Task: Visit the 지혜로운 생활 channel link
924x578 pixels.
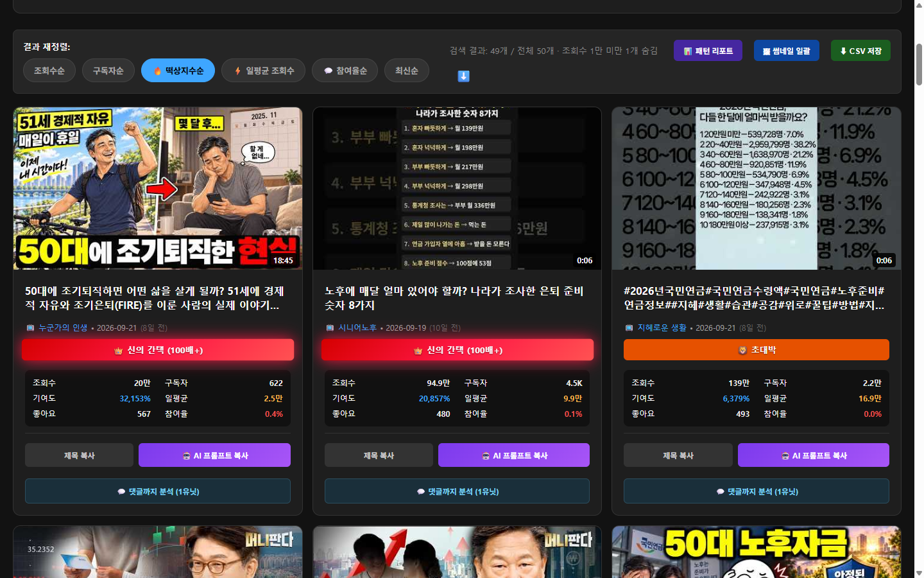Action: point(662,328)
